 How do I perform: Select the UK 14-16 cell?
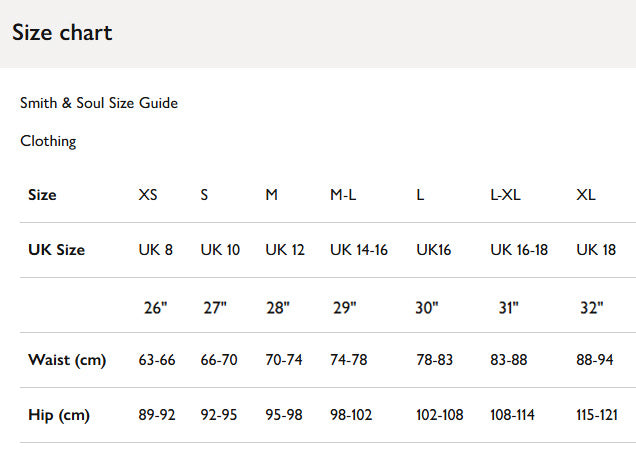tap(359, 250)
